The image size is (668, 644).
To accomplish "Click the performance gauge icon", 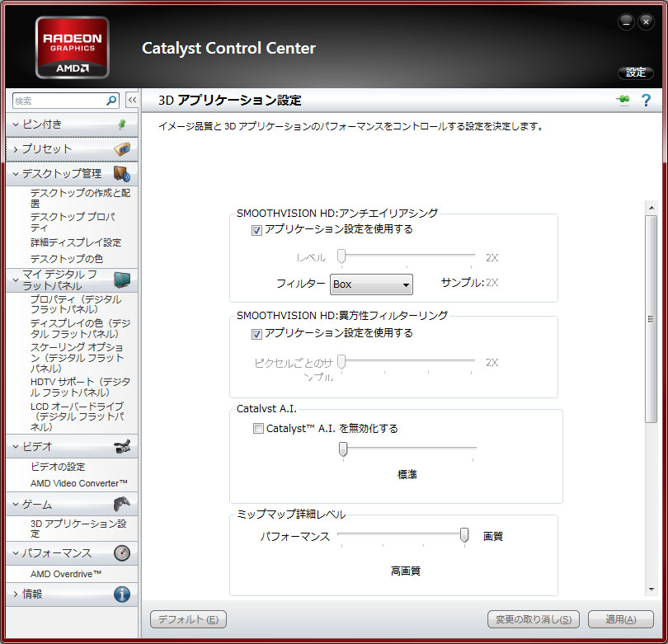I will coord(122,552).
